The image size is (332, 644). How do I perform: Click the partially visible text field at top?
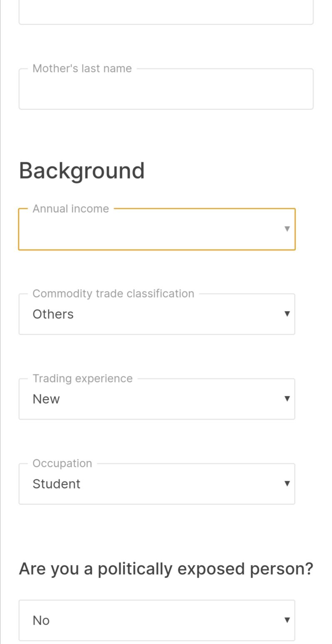[x=166, y=12]
